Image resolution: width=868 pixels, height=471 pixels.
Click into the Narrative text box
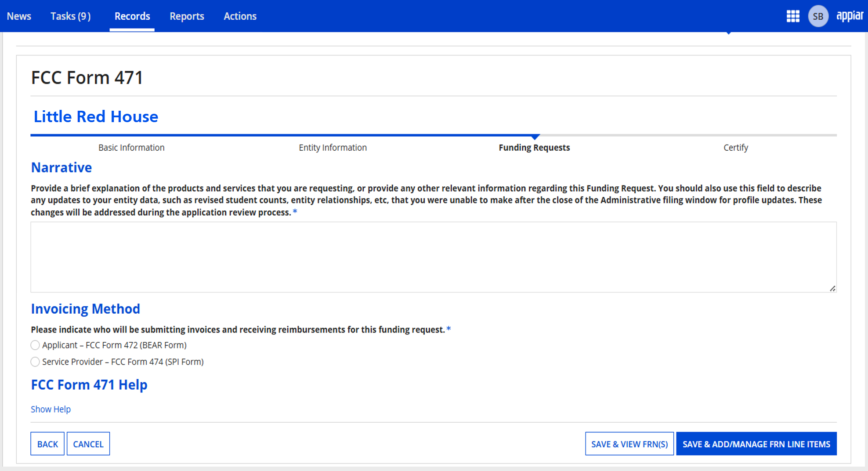pos(433,257)
